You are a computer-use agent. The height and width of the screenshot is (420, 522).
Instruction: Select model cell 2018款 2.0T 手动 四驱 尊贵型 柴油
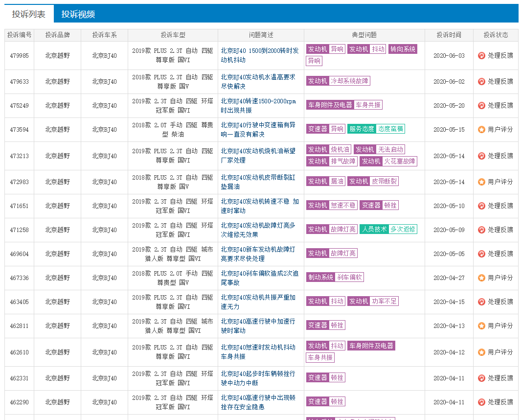tap(172, 130)
